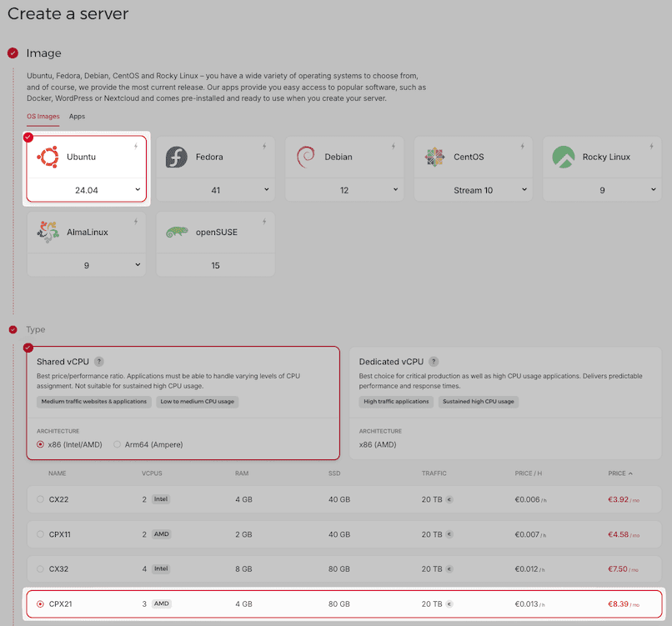Click the High traffic applications tag
672x626 pixels.
(x=396, y=402)
